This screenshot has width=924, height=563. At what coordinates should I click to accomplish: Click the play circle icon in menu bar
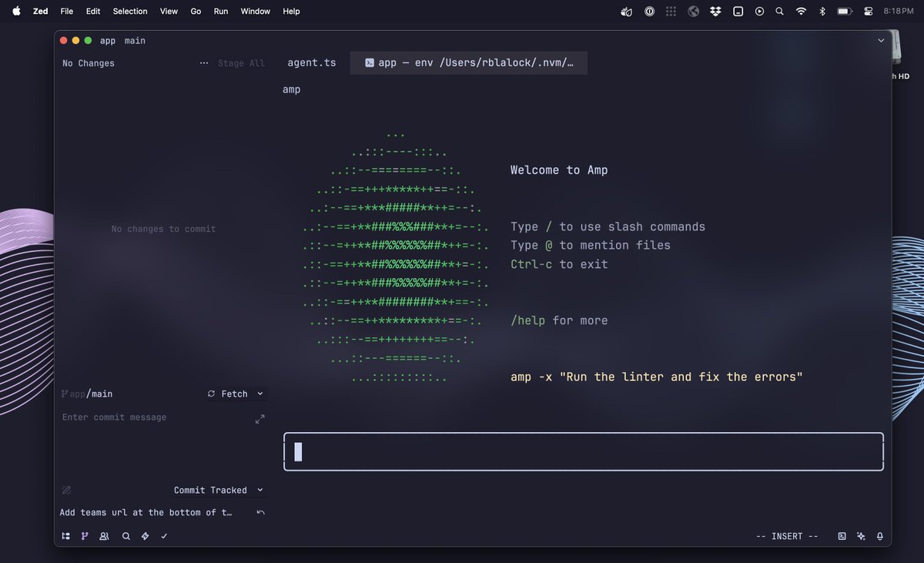click(759, 12)
